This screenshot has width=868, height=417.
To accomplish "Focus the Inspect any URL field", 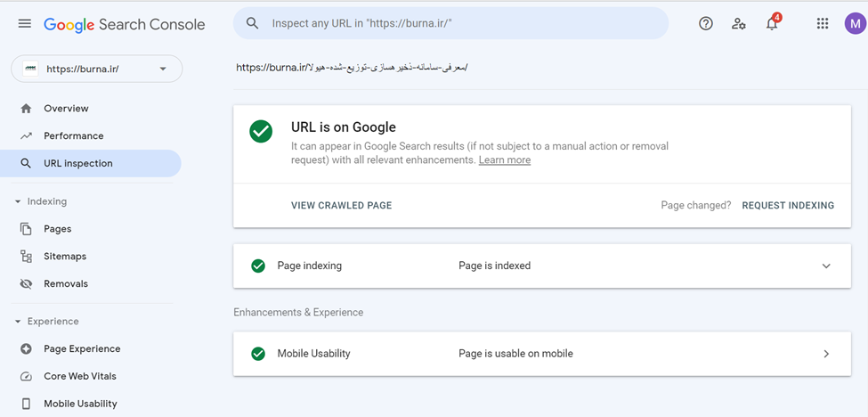I will pos(454,24).
